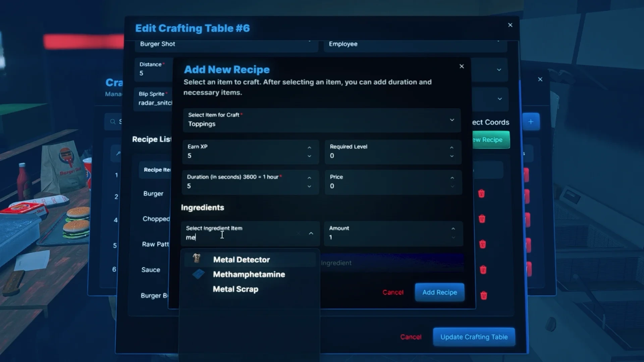
Task: Close the Add New Recipe dialog
Action: pyautogui.click(x=462, y=66)
